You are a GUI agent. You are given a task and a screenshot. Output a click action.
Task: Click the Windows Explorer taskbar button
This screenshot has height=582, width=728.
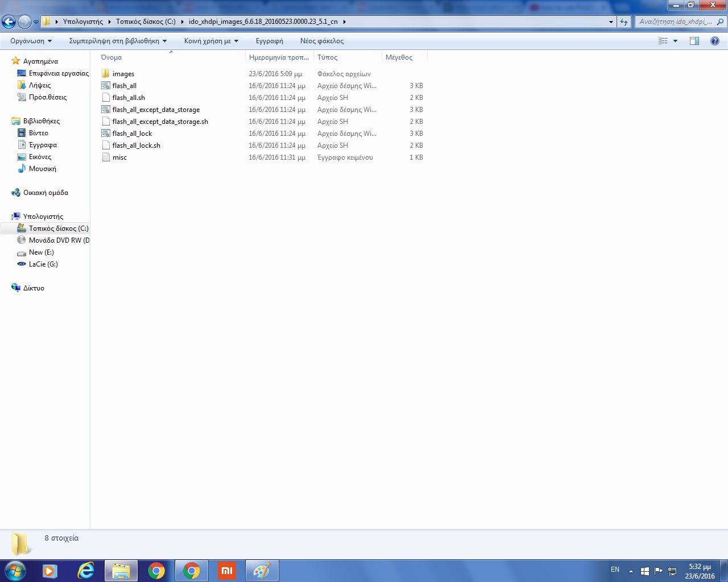tap(121, 571)
